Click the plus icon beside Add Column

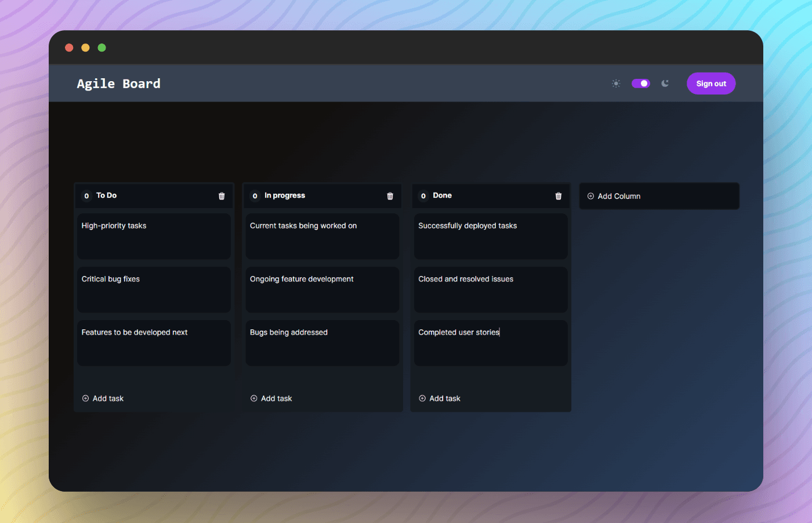(589, 196)
